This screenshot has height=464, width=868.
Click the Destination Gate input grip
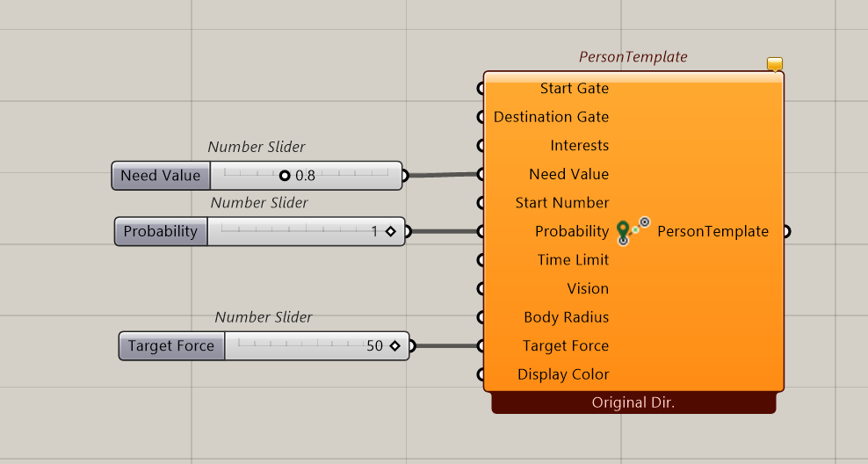point(481,117)
